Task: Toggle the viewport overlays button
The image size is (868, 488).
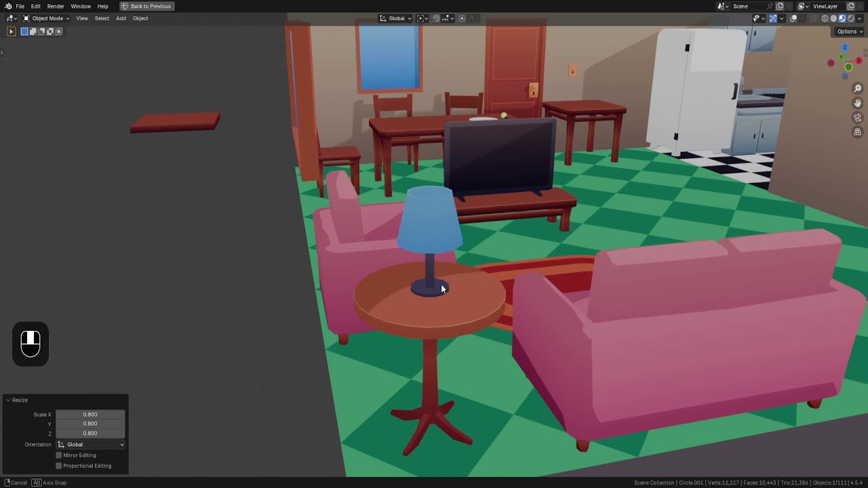Action: click(793, 18)
